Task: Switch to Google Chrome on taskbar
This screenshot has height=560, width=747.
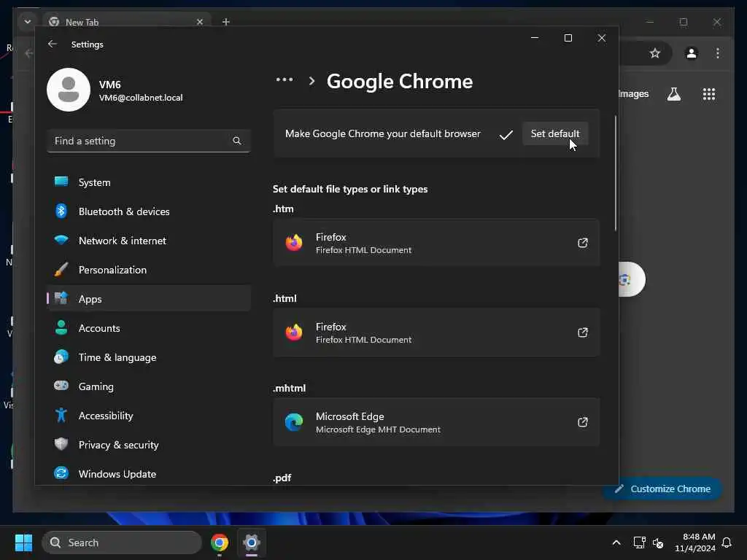Action: [x=220, y=542]
